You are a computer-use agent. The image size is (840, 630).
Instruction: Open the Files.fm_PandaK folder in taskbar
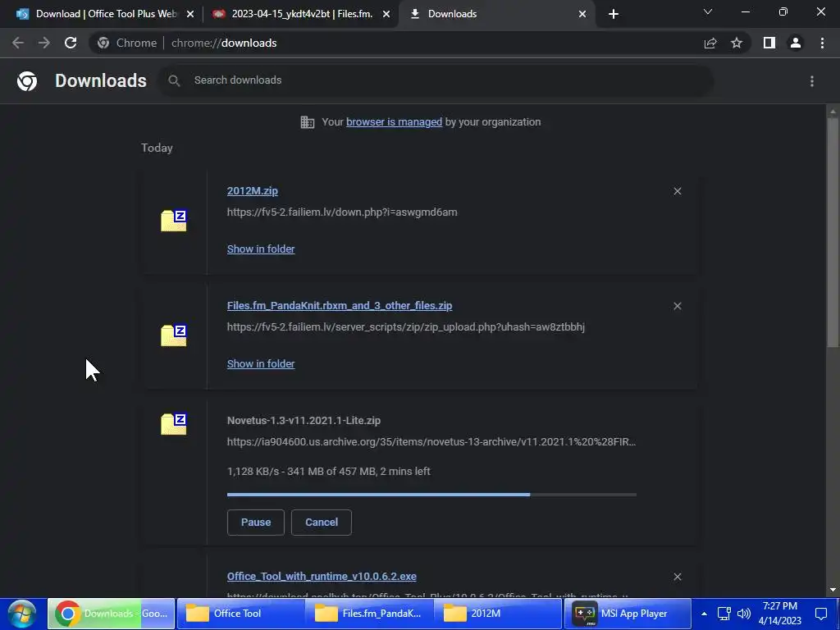369,614
